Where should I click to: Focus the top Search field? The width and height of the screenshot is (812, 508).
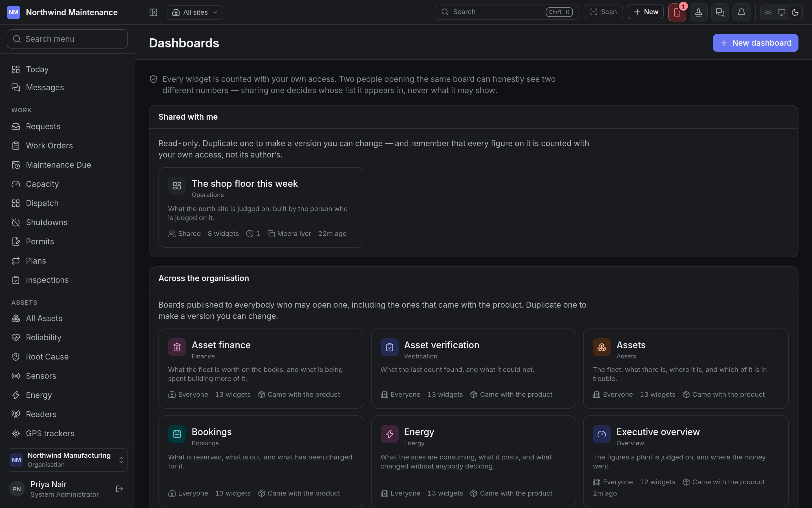point(507,12)
